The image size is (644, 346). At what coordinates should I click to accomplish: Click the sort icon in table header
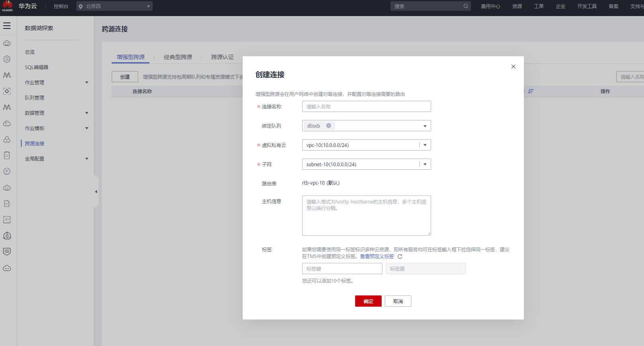[531, 91]
